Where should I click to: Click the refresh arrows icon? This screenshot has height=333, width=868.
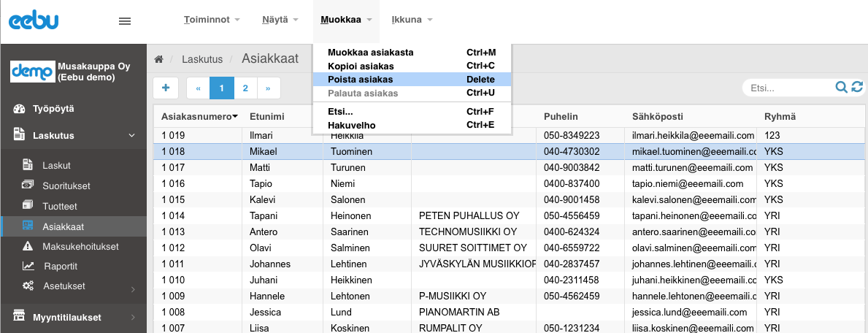point(857,87)
